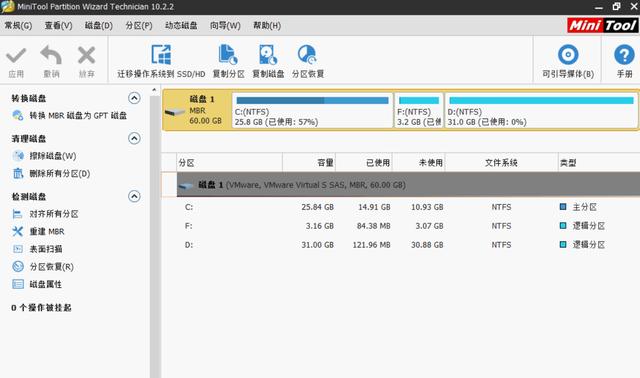Open the View (查看(V)) menu
640x378 pixels.
58,25
